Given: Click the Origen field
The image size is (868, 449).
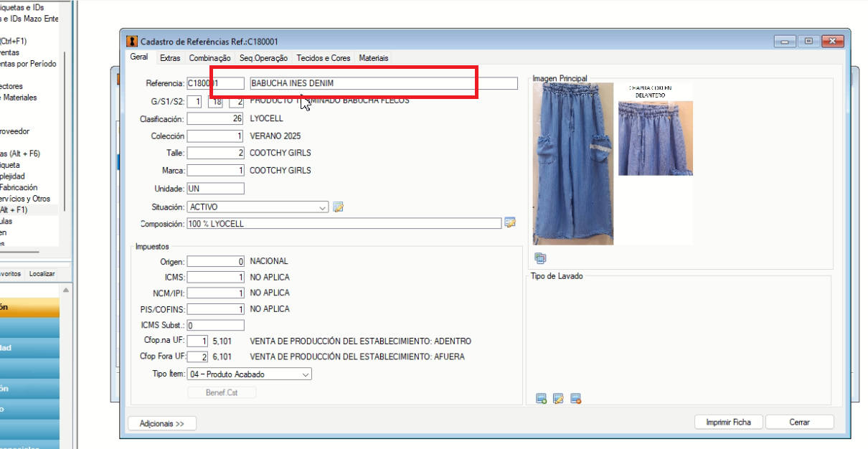Looking at the screenshot, I should tap(215, 262).
